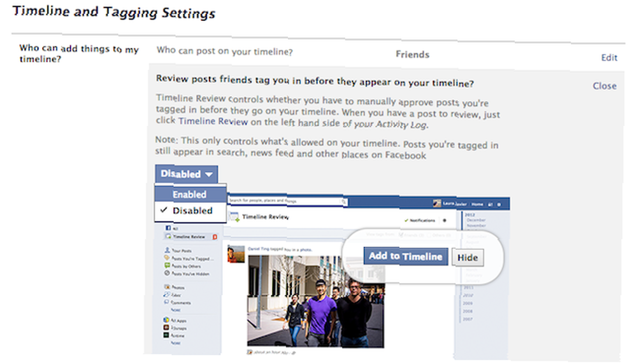Click the Add to Timeline button
Image resolution: width=637 pixels, height=364 pixels.
point(405,256)
